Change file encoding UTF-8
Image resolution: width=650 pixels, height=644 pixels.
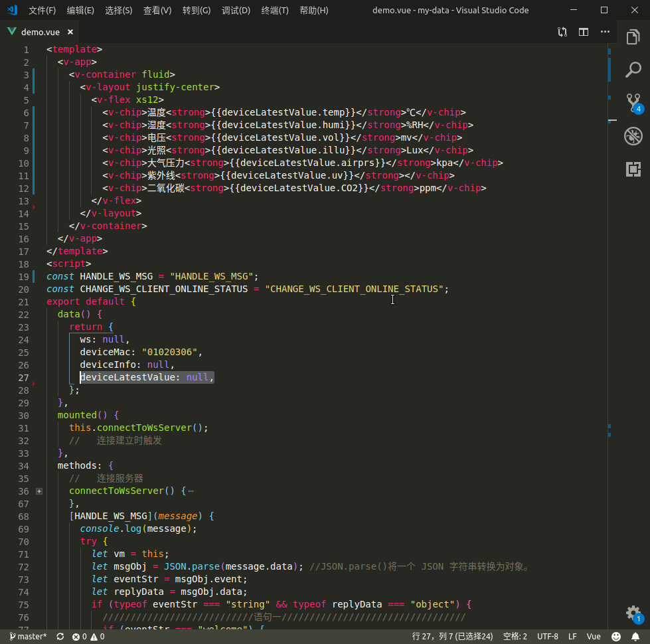(x=548, y=636)
